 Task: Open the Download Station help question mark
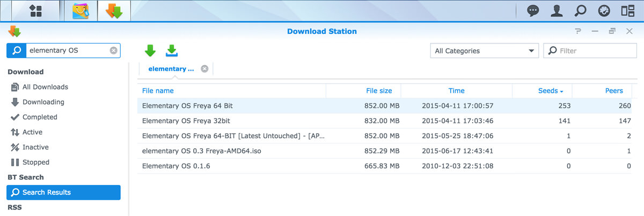(577, 31)
